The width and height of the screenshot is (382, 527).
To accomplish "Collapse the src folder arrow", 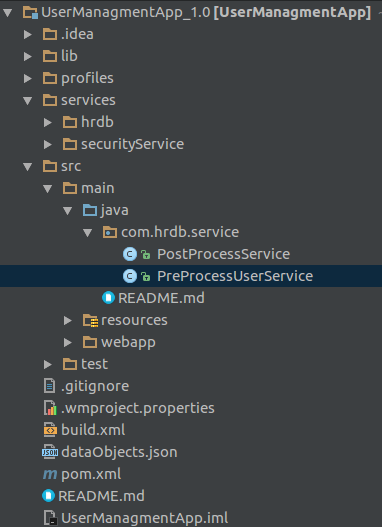I will [28, 166].
